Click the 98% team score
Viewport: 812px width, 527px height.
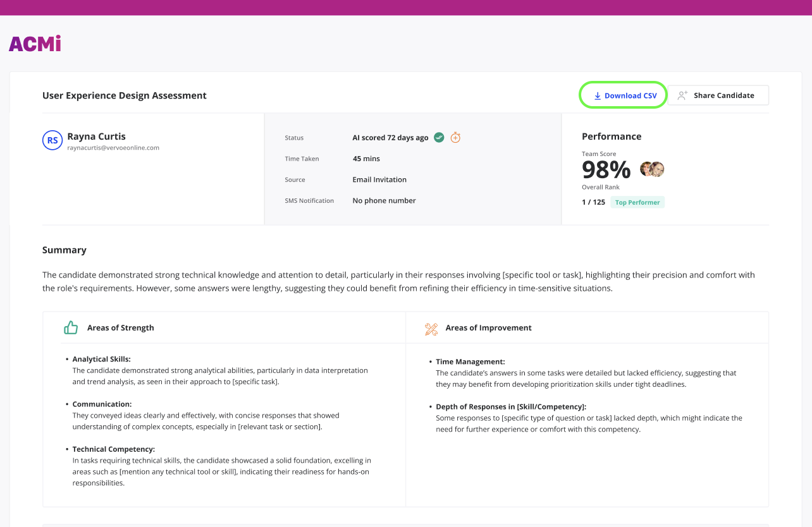click(606, 170)
